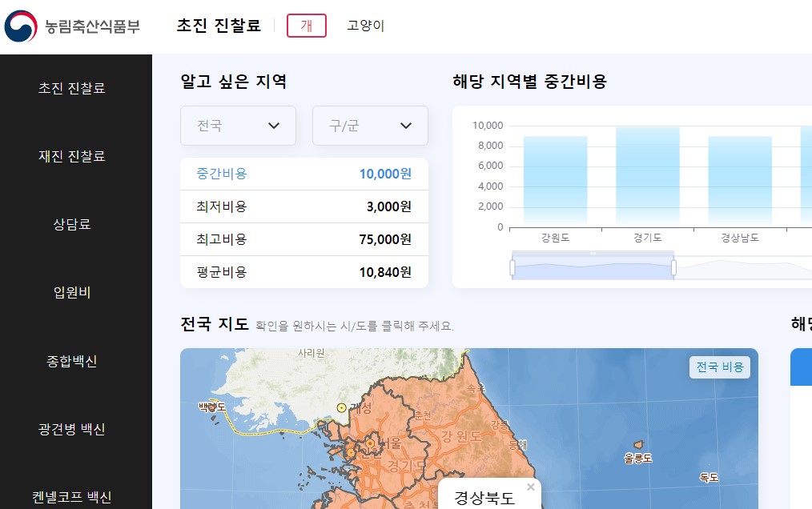Viewport: 812px width, 509px height.
Task: Click the 중간비용 row showing 10,000원
Action: [x=304, y=174]
